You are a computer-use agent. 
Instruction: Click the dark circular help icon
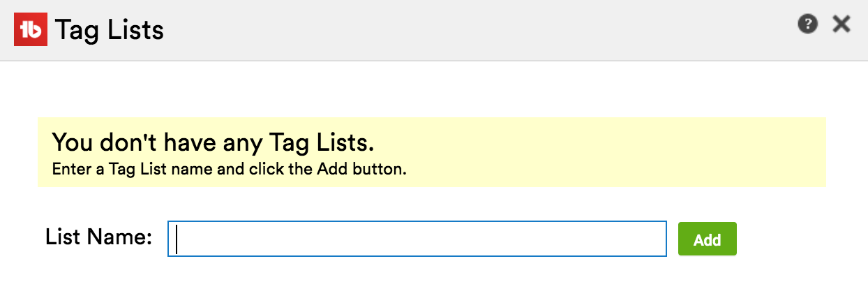click(807, 24)
